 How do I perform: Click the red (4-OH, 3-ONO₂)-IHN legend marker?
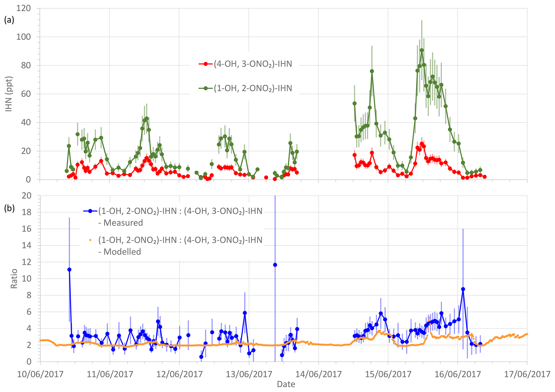coord(206,64)
